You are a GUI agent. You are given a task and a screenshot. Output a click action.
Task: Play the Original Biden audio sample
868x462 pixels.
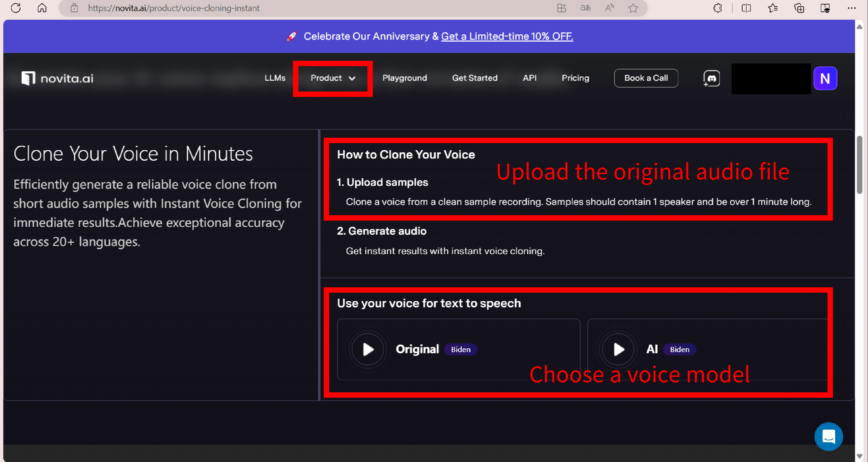pyautogui.click(x=368, y=349)
